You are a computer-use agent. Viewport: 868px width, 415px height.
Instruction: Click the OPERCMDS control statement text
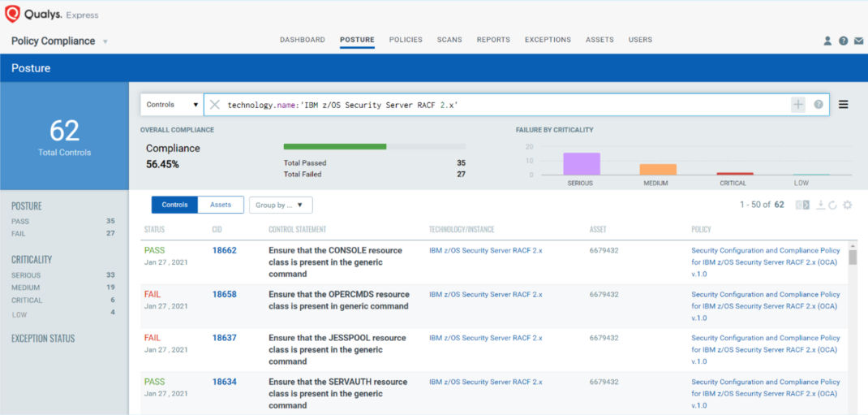tap(339, 300)
